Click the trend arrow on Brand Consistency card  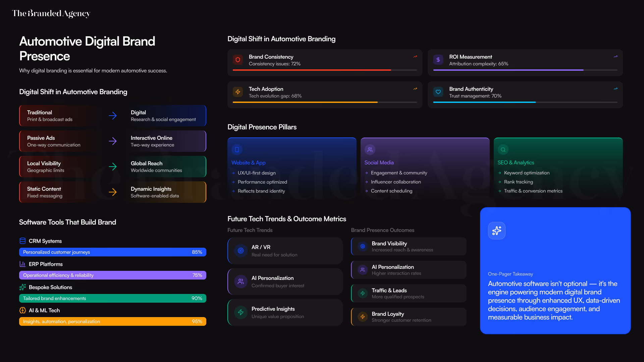click(x=415, y=57)
